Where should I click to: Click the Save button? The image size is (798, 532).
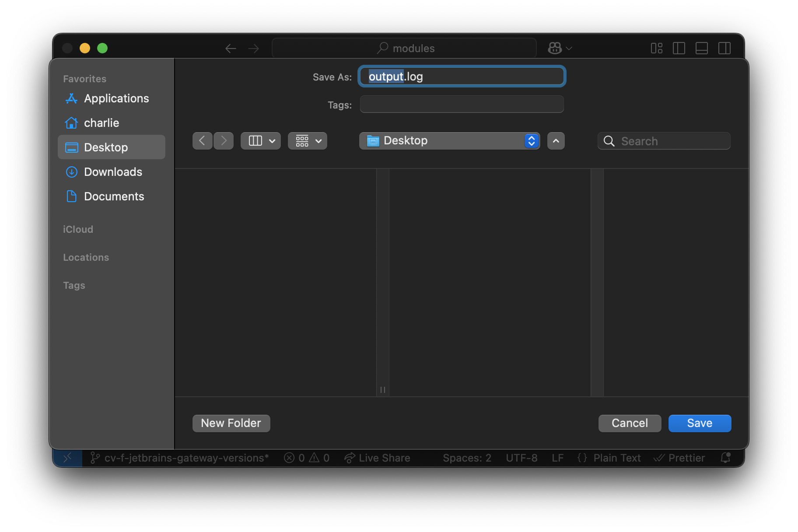point(699,423)
